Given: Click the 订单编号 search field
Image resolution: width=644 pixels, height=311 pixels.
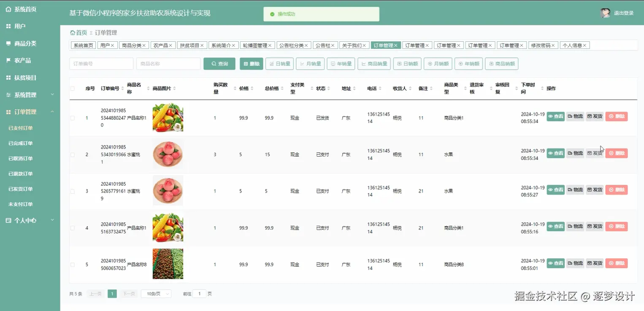Looking at the screenshot, I should 101,64.
